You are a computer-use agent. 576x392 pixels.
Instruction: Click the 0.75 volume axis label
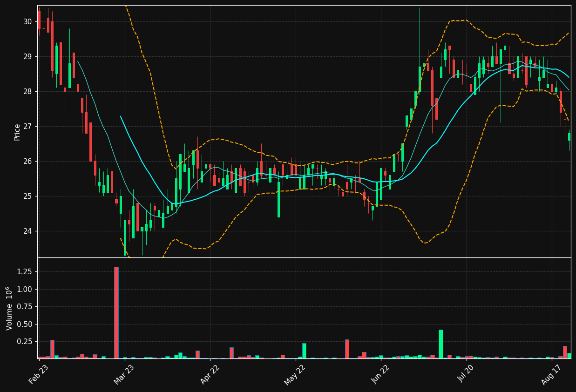(x=24, y=307)
